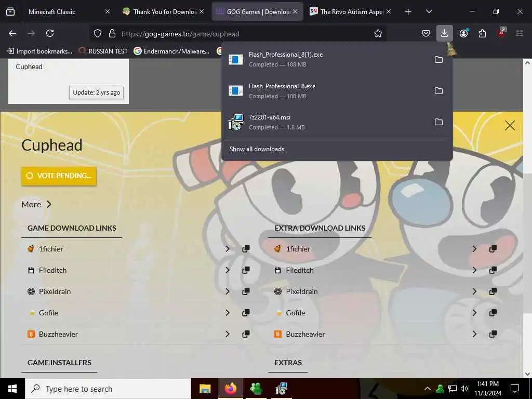Copy game Fileditch link icon
The width and height of the screenshot is (532, 399).
point(246,270)
